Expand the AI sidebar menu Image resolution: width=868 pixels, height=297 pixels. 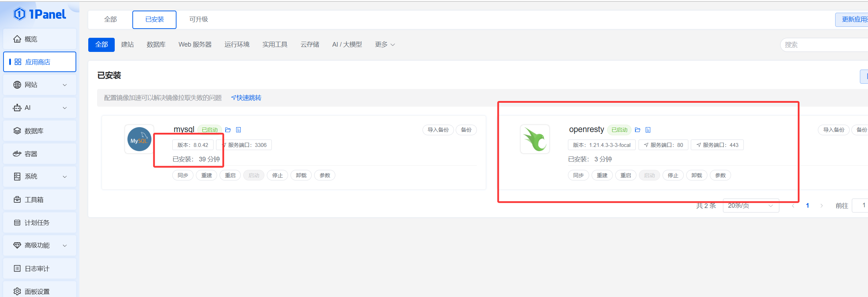40,108
